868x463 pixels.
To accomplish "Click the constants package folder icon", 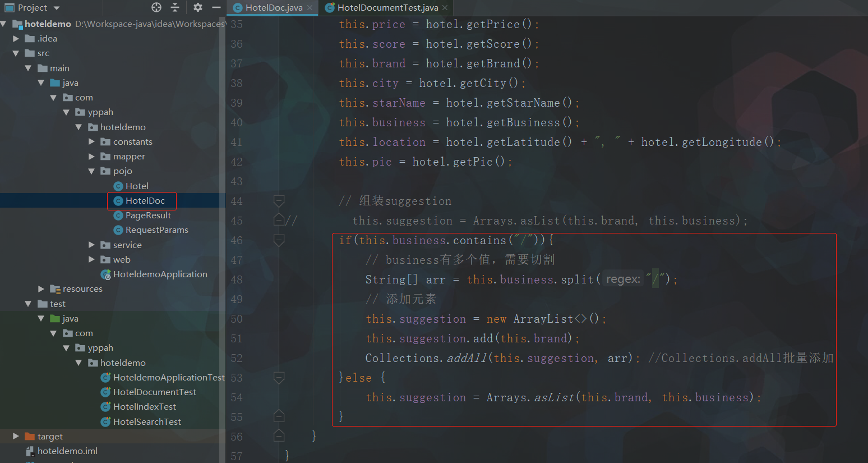I will coord(105,142).
